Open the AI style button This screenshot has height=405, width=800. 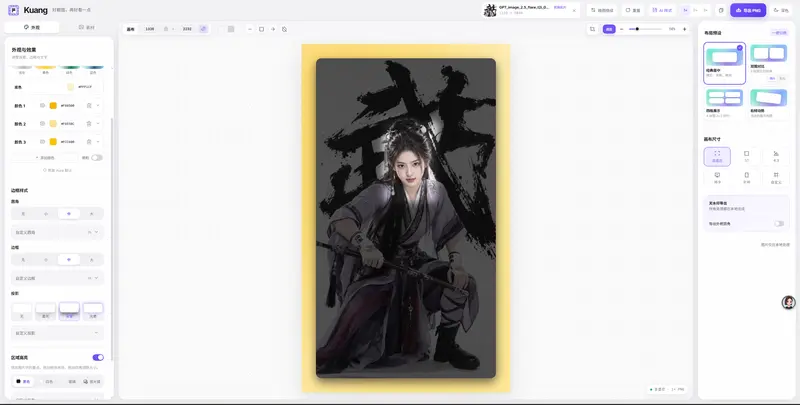(662, 10)
